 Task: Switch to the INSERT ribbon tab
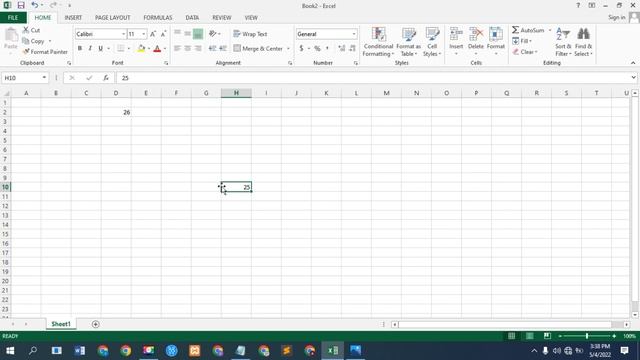(x=73, y=18)
